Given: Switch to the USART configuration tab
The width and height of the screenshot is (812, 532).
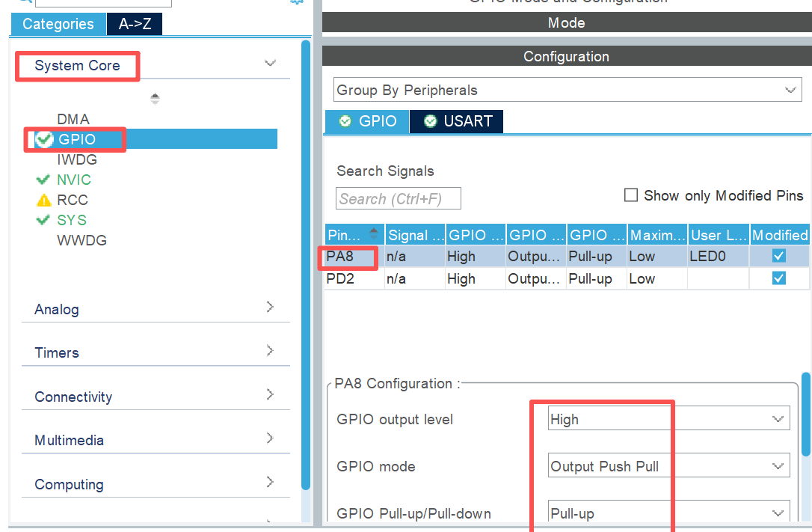Looking at the screenshot, I should coord(456,121).
